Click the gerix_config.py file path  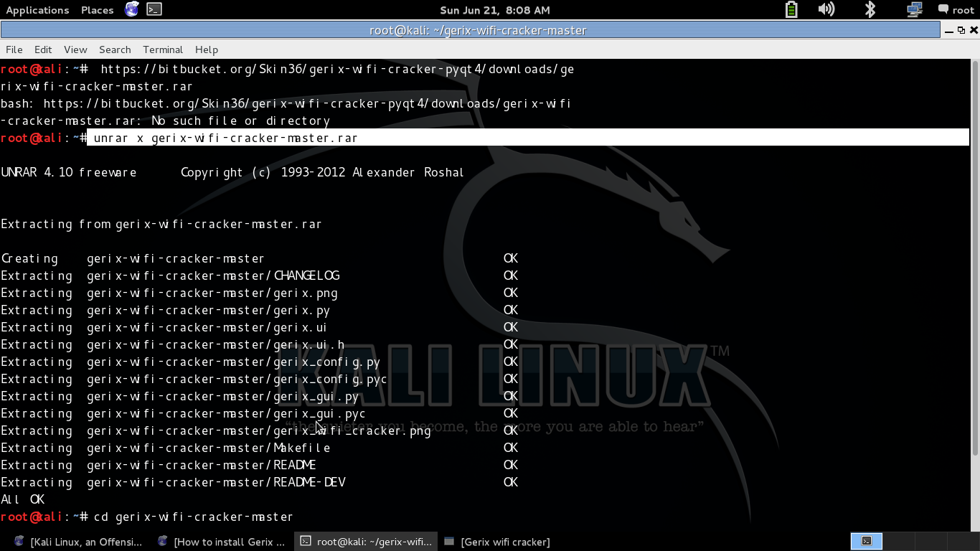coord(234,362)
